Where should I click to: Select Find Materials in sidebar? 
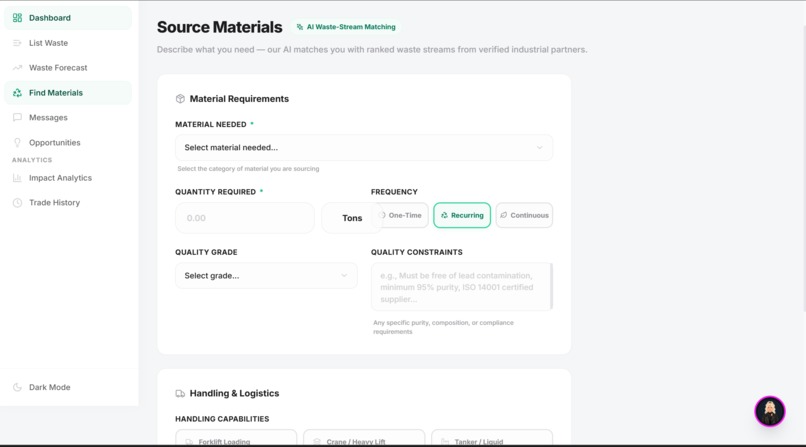[68, 93]
